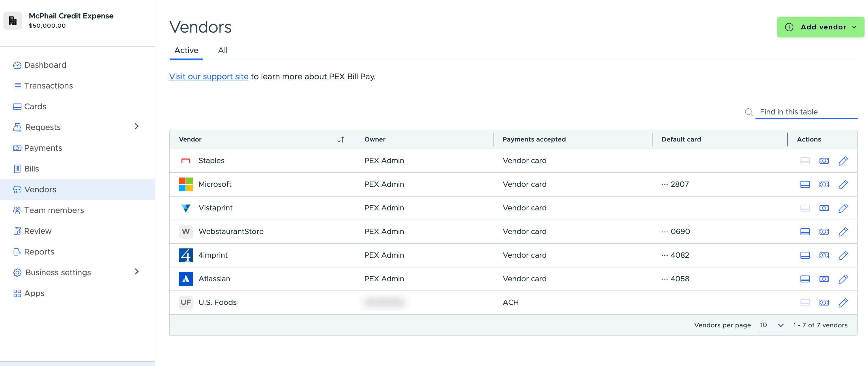Open the Vendors per page dropdown
Viewport: 868px width, 366px height.
(x=772, y=325)
